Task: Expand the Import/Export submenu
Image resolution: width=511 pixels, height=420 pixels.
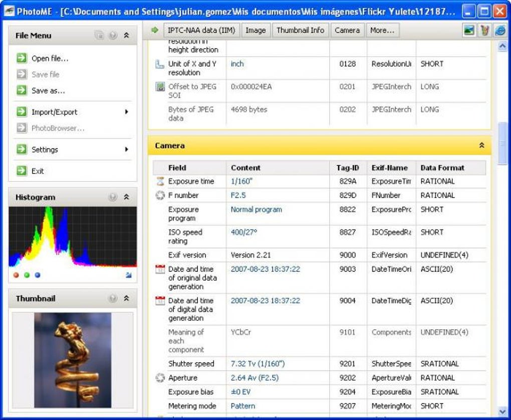Action: click(x=126, y=112)
